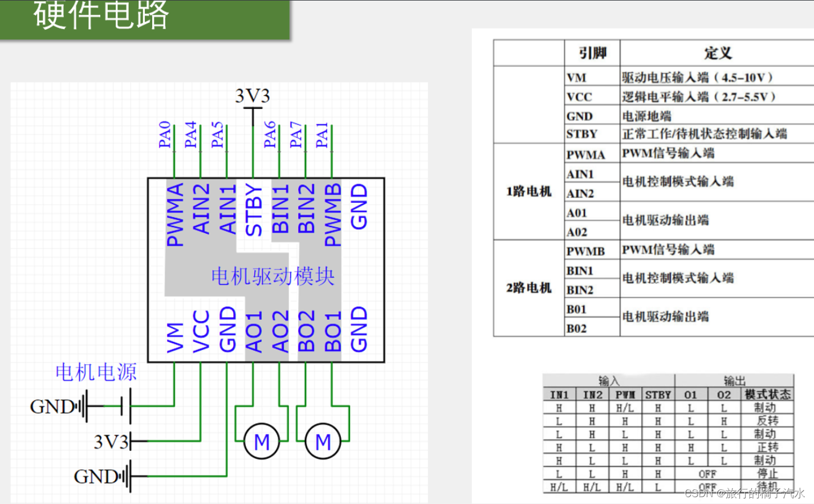
Task: Click A02 in the pin definition table
Action: click(x=576, y=232)
